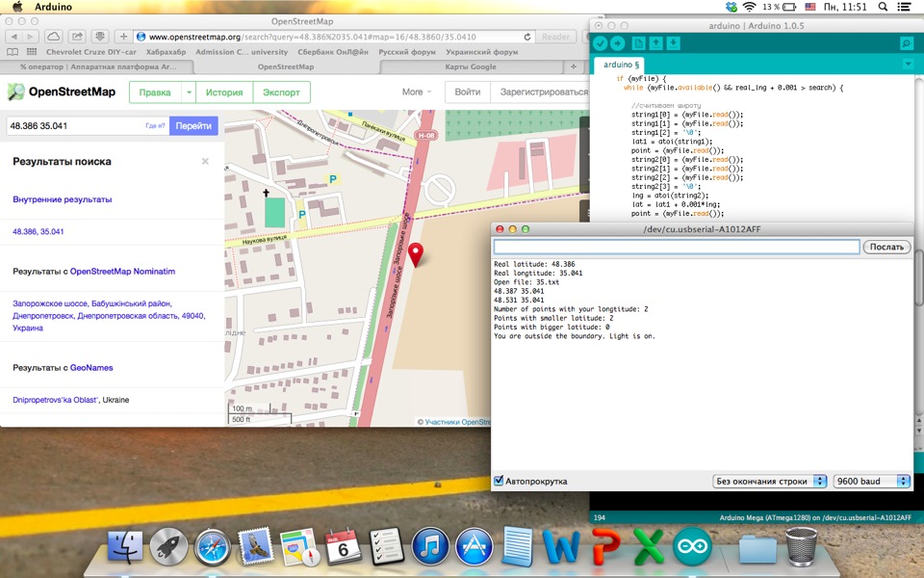Create a new Arduino sketch via toolbar
The image size is (924, 578).
(x=638, y=43)
